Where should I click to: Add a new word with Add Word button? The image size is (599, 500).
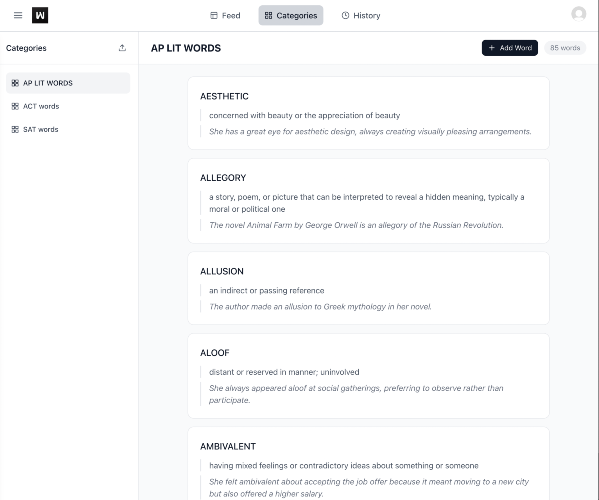(510, 48)
